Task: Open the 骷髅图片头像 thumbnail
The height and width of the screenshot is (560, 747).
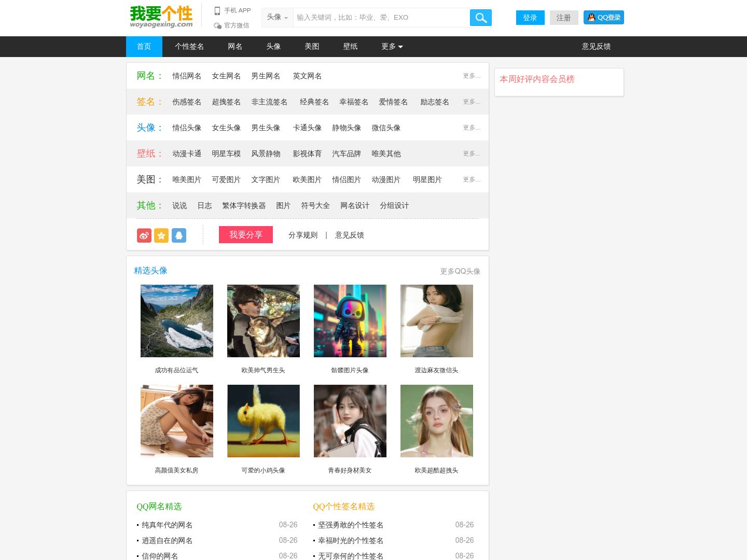Action: click(x=350, y=321)
